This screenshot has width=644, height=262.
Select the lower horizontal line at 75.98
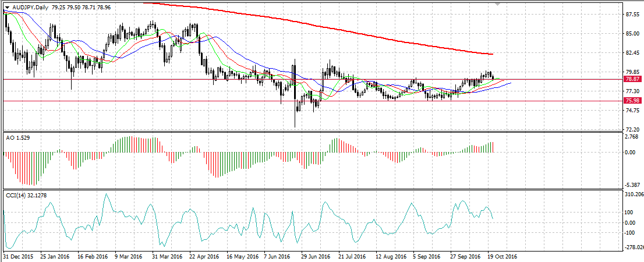[175, 101]
